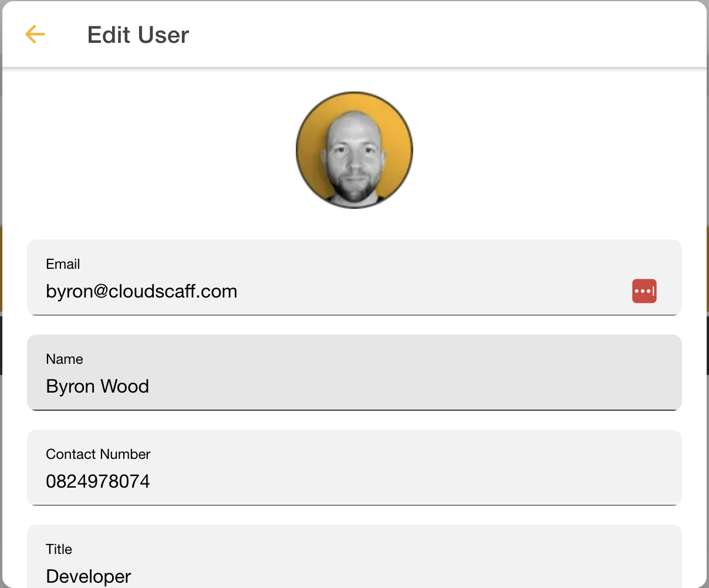Click the LastPass icon in Email field

pyautogui.click(x=644, y=291)
